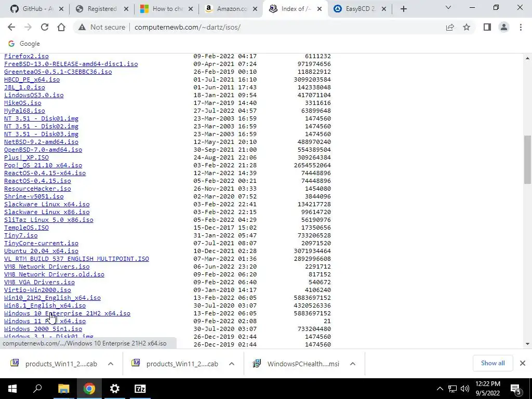The width and height of the screenshot is (532, 399).
Task: Click the Chrome taskbar icon
Action: point(89,389)
